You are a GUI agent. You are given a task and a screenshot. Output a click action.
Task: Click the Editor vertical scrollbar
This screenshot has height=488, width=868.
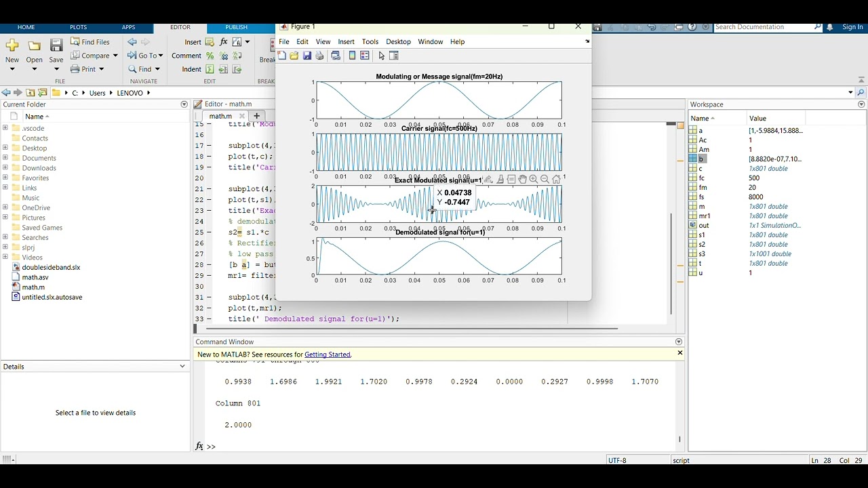(x=671, y=264)
